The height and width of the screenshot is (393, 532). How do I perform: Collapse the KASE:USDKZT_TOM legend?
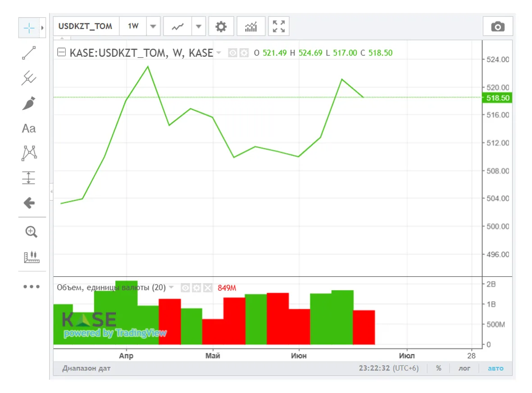point(62,53)
